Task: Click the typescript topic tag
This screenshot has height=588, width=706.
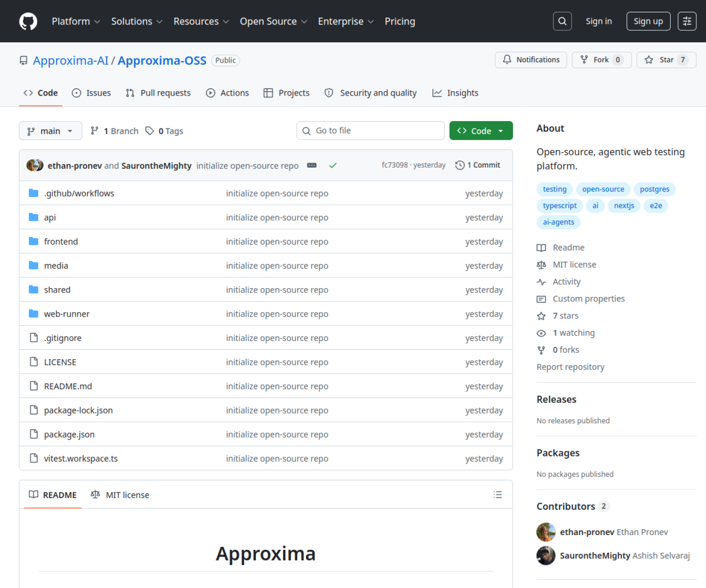Action: [x=560, y=206]
